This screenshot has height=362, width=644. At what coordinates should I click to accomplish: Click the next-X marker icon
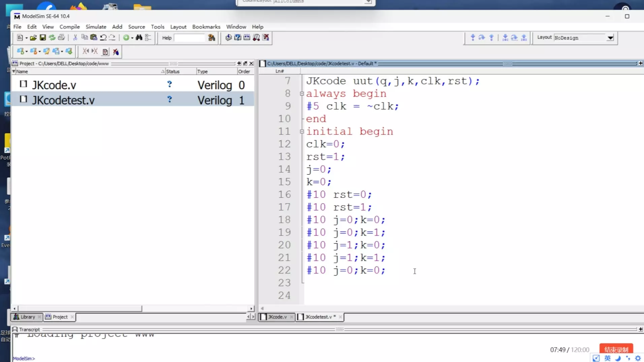tap(95, 51)
